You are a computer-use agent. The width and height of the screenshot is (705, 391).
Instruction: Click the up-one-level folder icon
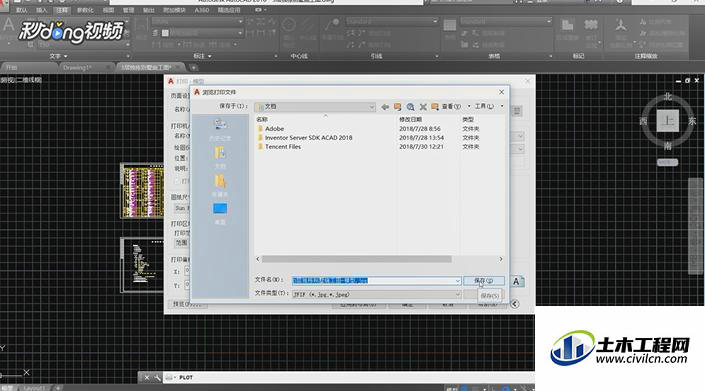click(x=397, y=107)
